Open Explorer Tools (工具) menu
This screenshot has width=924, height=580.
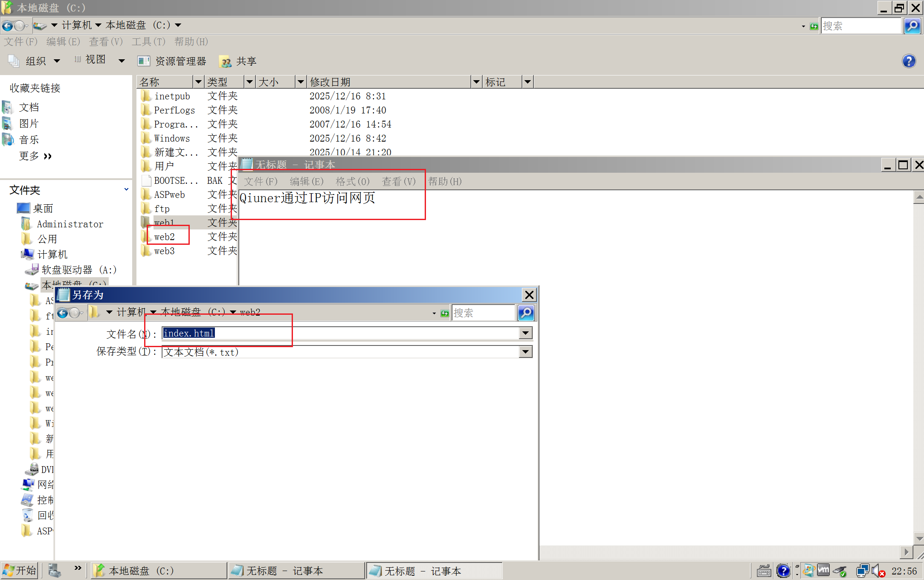148,42
